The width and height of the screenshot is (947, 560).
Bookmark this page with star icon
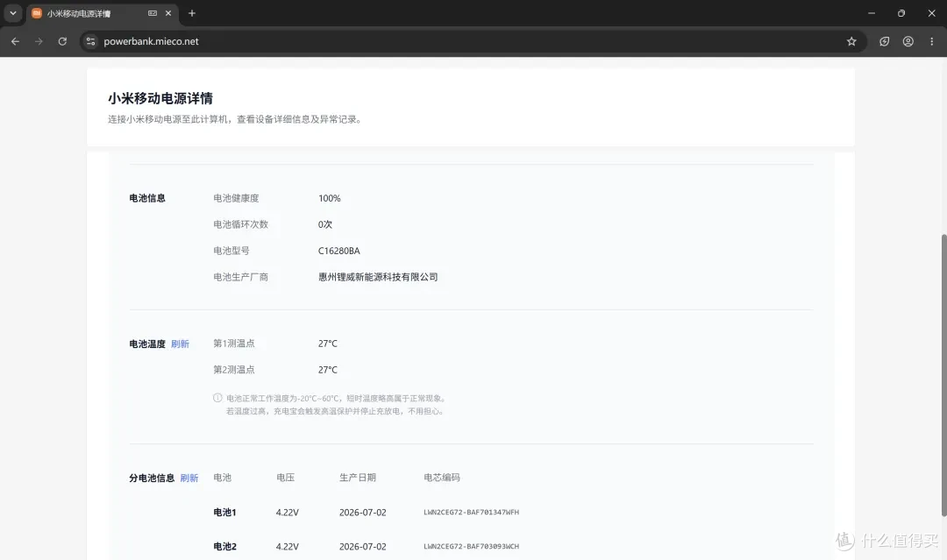[x=851, y=42]
